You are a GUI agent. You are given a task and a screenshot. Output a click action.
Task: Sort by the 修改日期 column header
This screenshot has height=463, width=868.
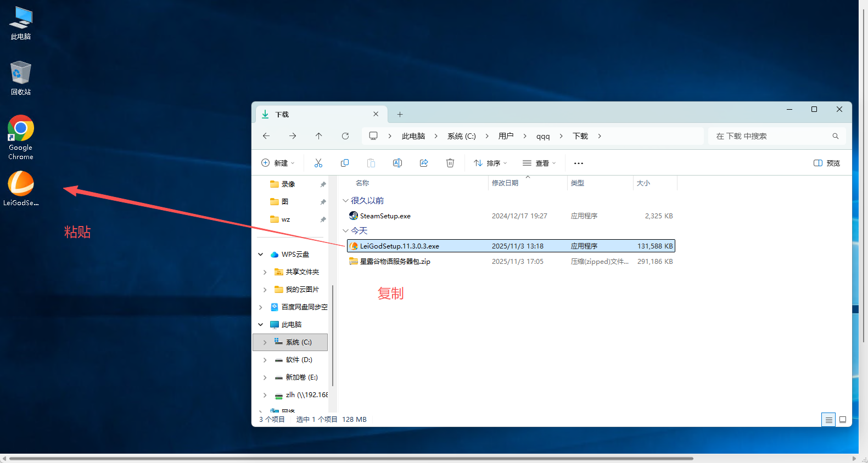(x=505, y=183)
